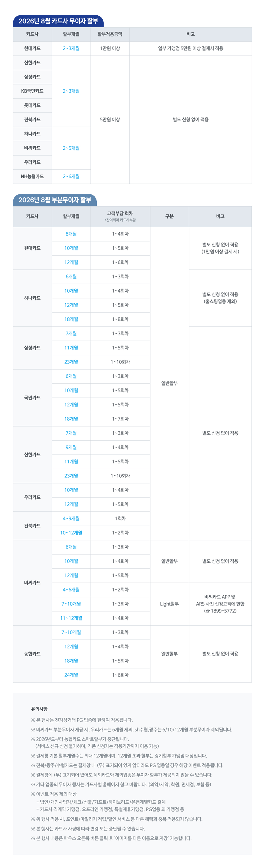Click 농협카드 24개월 installment entry
Viewport: 265px width, 868px height.
coord(71,675)
